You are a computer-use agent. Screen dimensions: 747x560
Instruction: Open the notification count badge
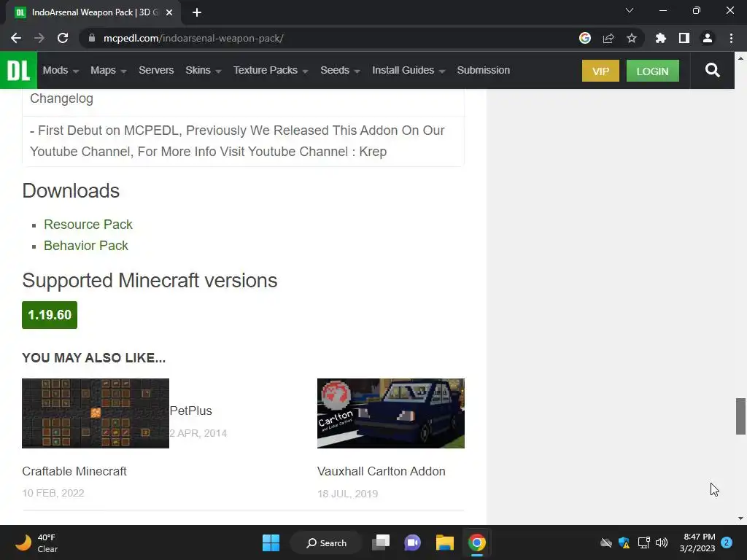pos(727,542)
